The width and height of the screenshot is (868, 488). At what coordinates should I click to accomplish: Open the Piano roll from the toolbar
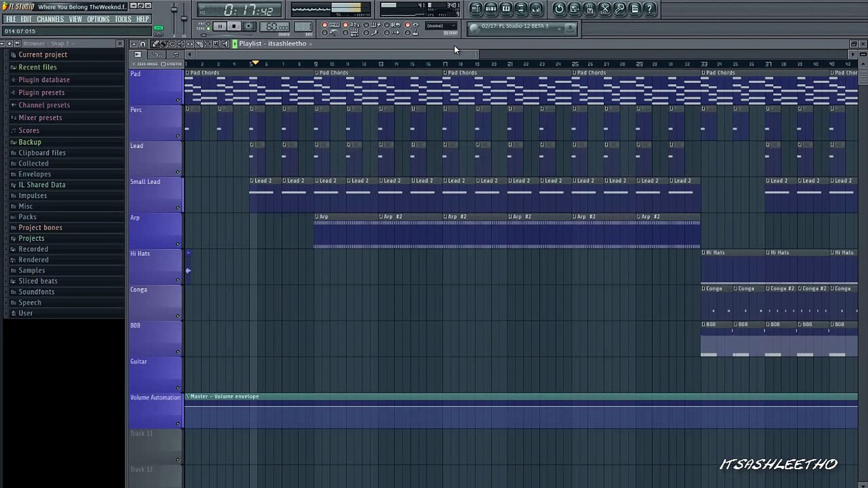click(x=505, y=8)
